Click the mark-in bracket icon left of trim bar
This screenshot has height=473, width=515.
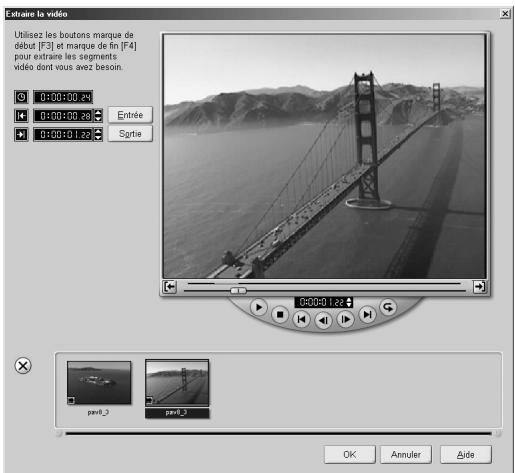tap(170, 286)
